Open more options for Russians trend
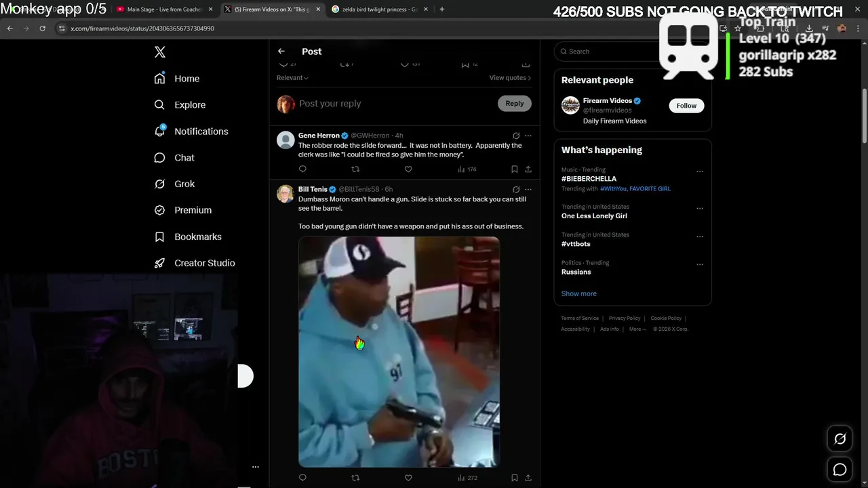Image resolution: width=868 pixels, height=488 pixels. 700,264
